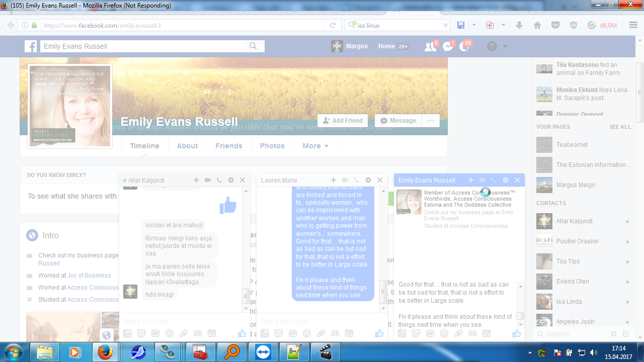Expand the More tab dropdown on profile
The width and height of the screenshot is (644, 362).
[315, 146]
